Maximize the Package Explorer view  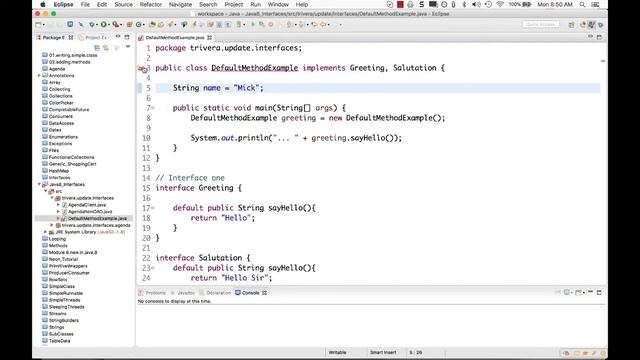[x=127, y=37]
